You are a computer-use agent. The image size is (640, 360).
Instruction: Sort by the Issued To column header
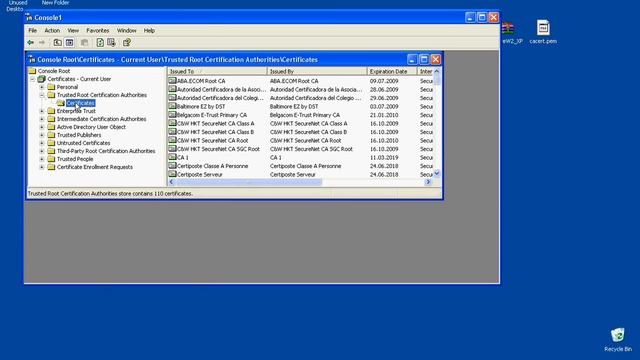pyautogui.click(x=217, y=71)
